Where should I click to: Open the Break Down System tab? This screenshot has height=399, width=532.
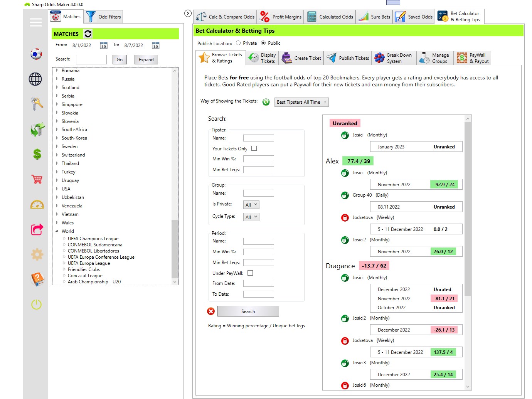[394, 58]
